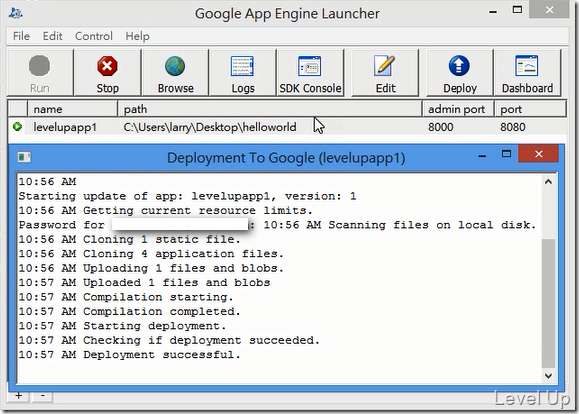The height and width of the screenshot is (414, 579).
Task: Click the 'Uploaded 1 files and blobs' line
Action: 144,283
